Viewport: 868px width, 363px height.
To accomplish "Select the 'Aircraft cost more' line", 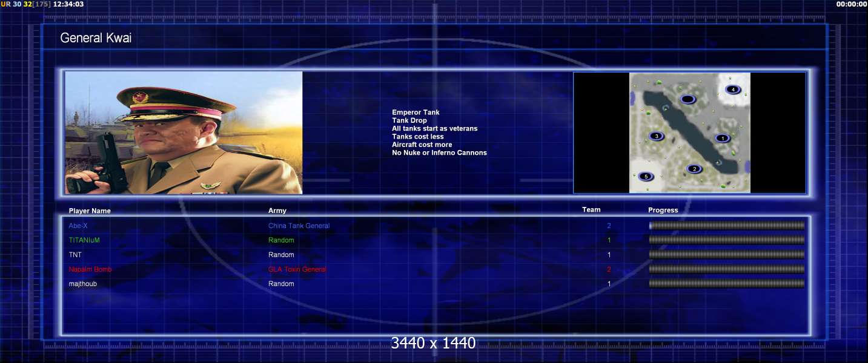I will click(x=422, y=145).
